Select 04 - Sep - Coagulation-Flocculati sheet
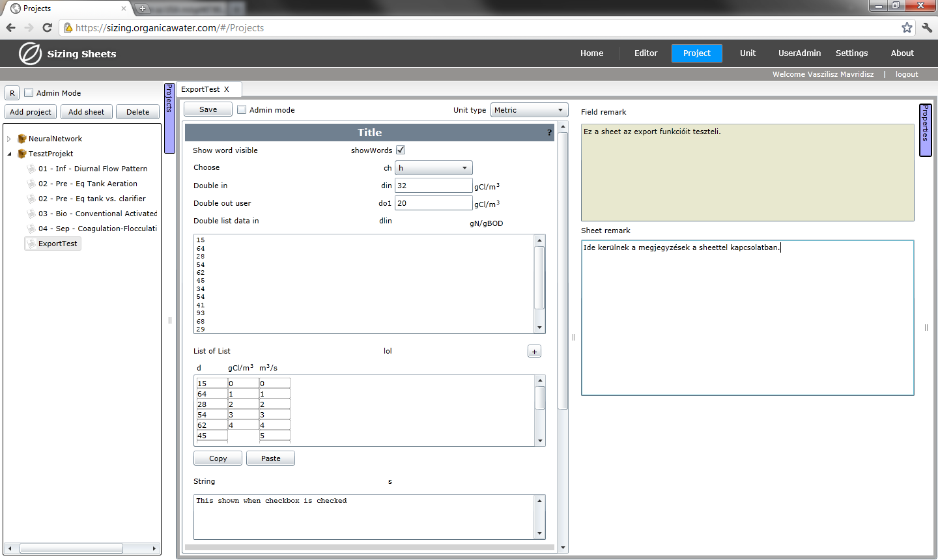 [98, 229]
